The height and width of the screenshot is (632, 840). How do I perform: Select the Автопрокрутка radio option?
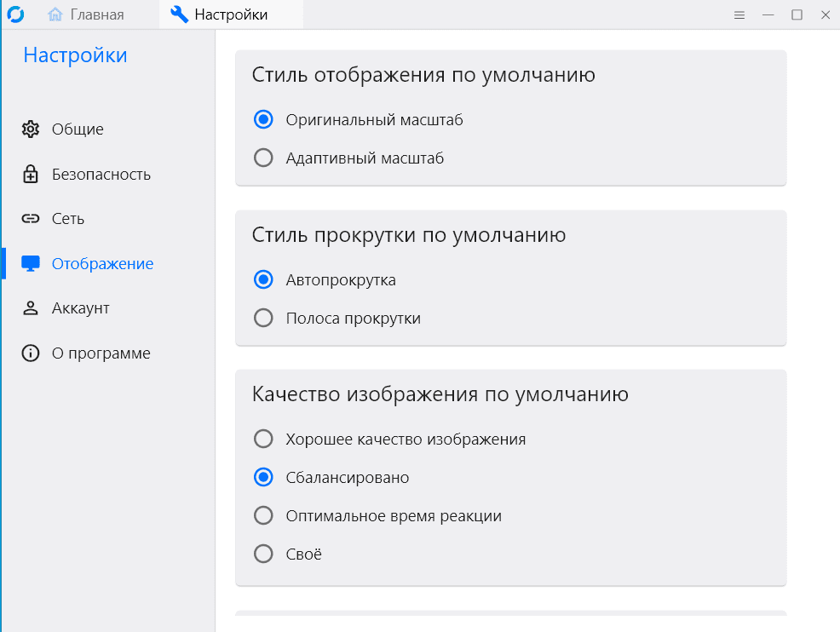point(264,280)
